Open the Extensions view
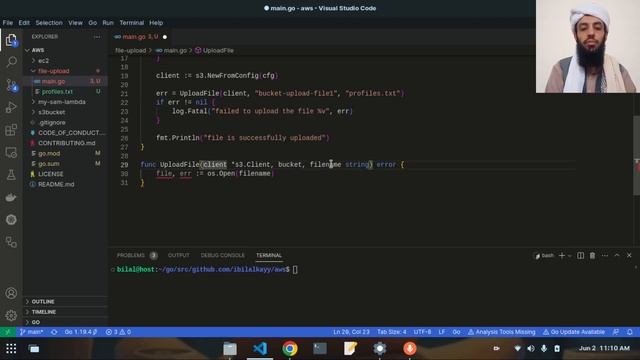Screen dimensions: 640x360 (x=11, y=130)
